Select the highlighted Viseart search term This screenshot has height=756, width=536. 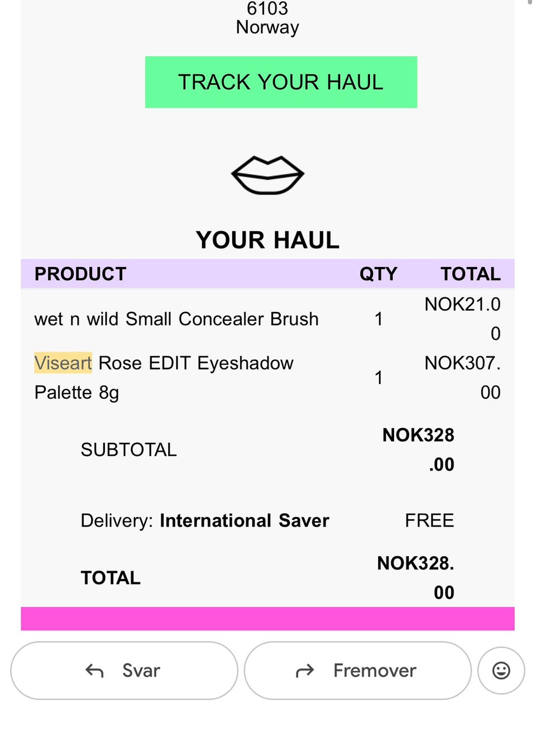coord(63,363)
